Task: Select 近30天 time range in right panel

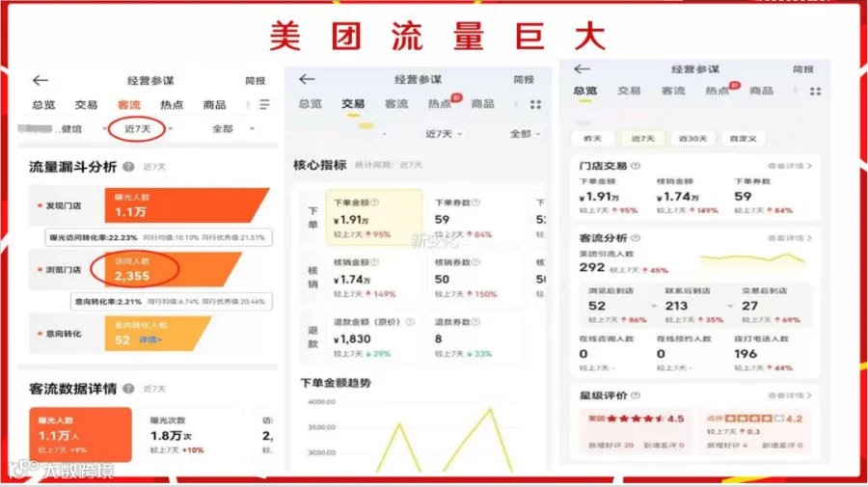Action: pyautogui.click(x=693, y=138)
